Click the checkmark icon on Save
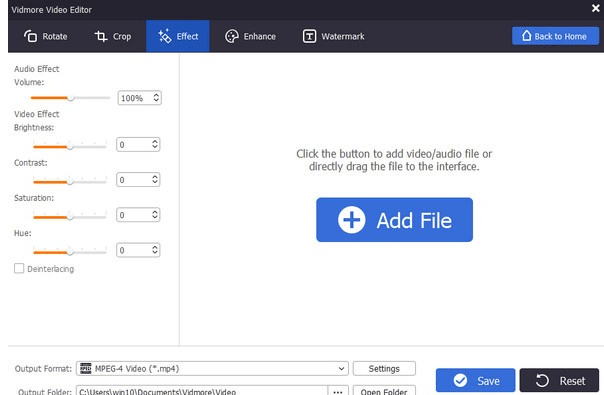Screen dimensions: 604x395 pos(460,380)
